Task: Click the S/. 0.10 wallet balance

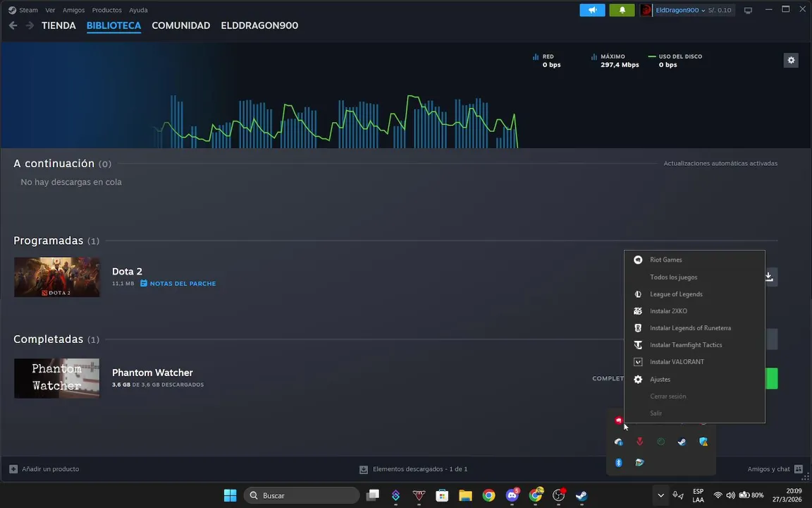Action: coord(720,11)
